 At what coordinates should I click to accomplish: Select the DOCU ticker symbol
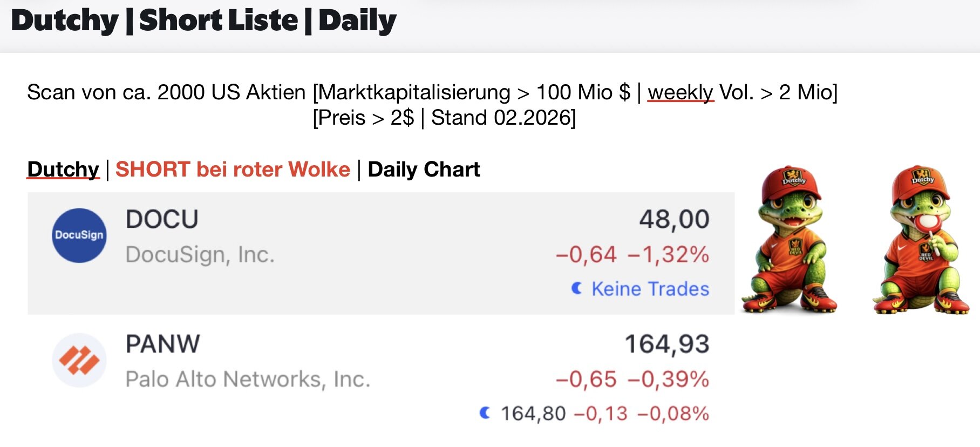[x=162, y=220]
